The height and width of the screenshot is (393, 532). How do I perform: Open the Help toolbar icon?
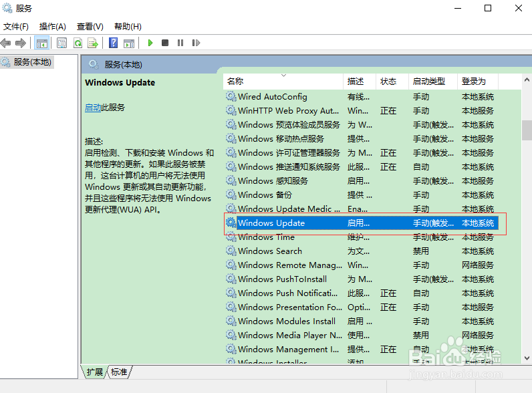[114, 43]
